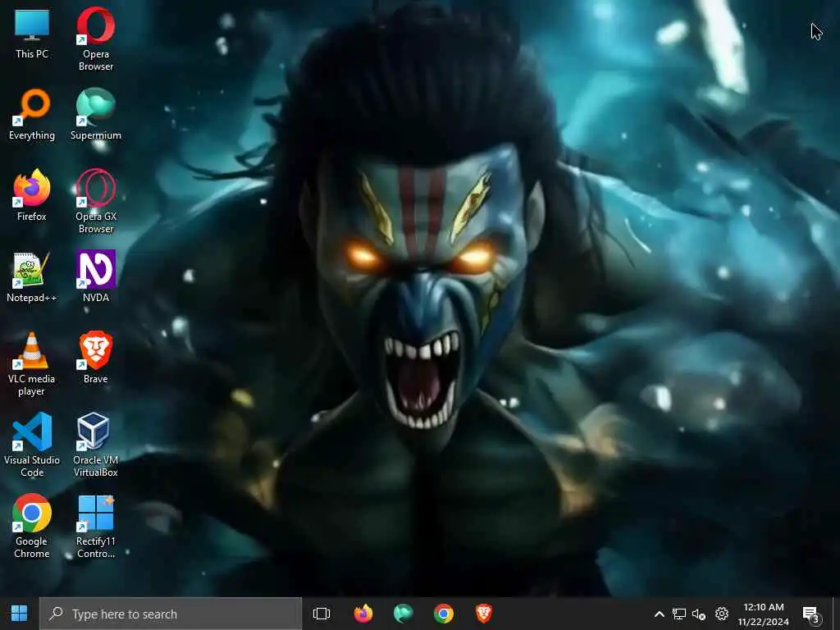Select the Everything search desktop shortcut
840x630 pixels.
click(x=32, y=115)
